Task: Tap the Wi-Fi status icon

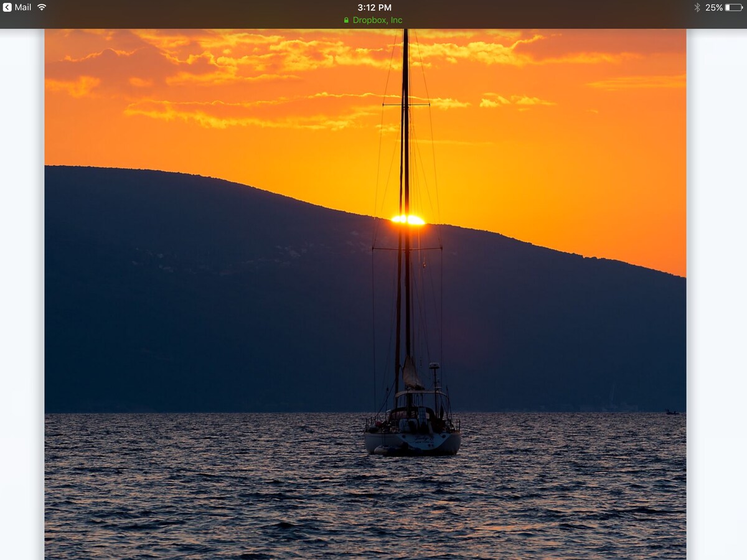Action: (x=42, y=7)
